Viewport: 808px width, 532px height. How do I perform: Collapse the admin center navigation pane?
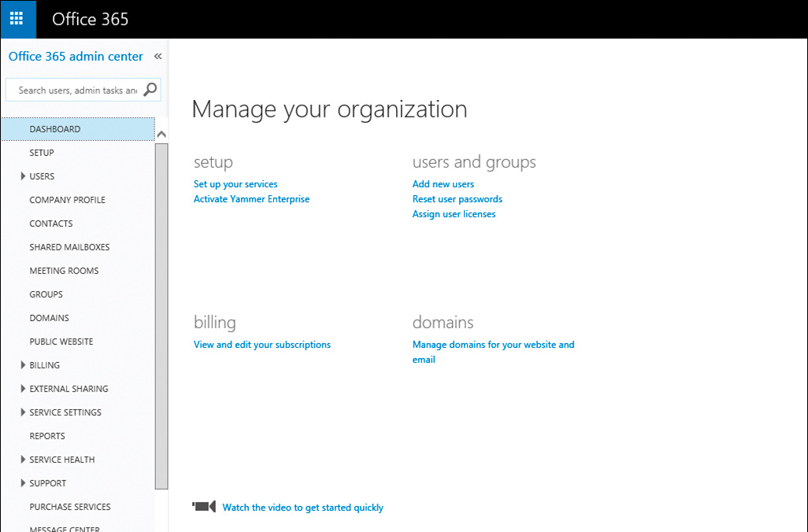coord(158,56)
